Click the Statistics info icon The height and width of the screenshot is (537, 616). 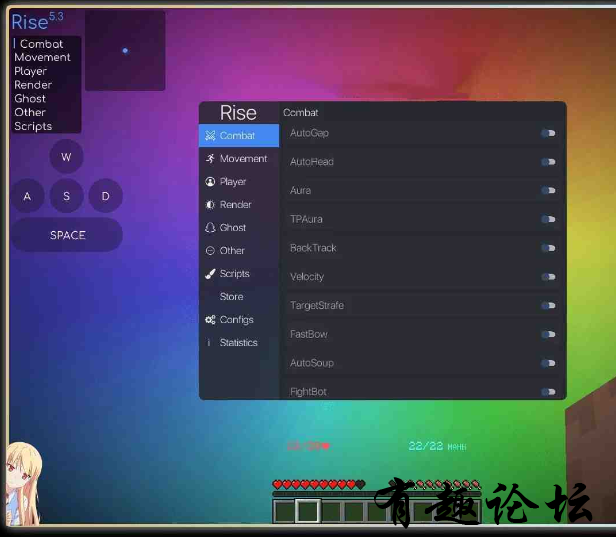point(209,343)
